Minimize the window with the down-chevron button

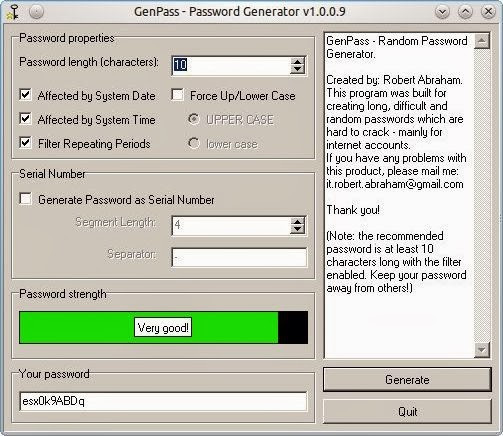tap(442, 12)
